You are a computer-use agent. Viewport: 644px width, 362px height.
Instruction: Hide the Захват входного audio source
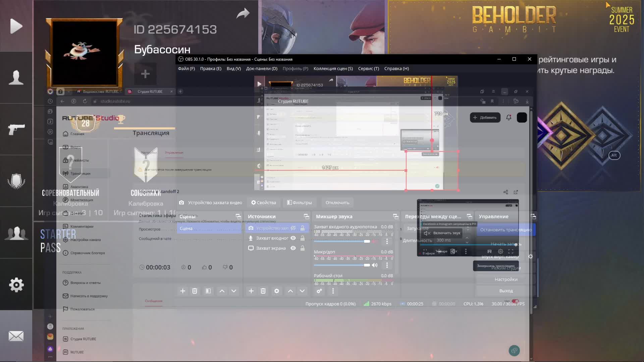[x=293, y=238]
